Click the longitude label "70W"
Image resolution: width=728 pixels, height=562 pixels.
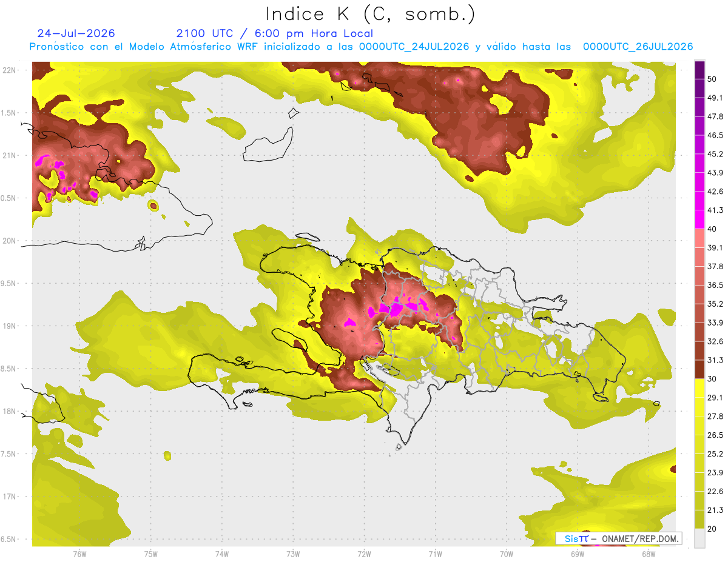[507, 554]
